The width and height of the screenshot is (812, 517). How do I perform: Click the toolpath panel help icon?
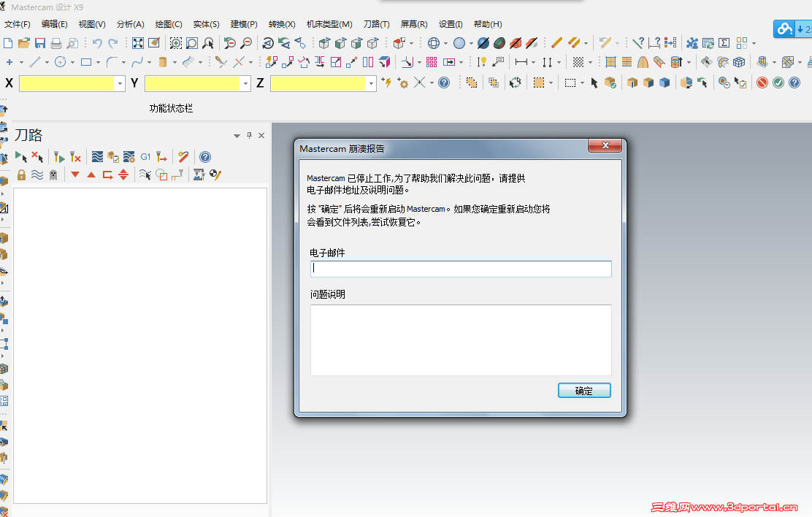click(x=205, y=157)
